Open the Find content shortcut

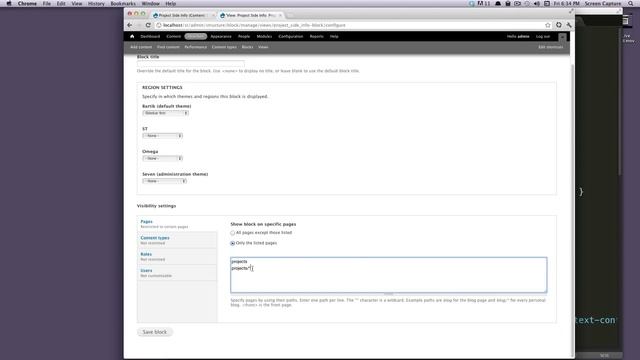168,47
